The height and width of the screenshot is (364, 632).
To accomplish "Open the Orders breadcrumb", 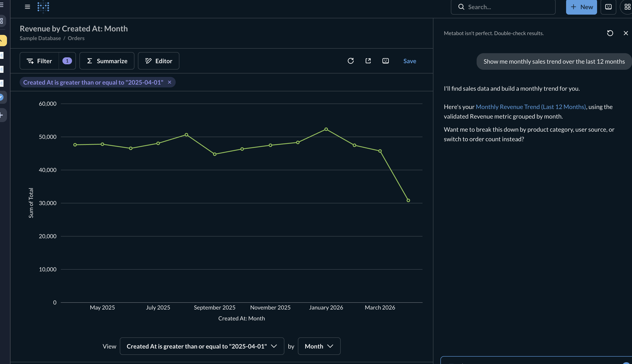I will pos(76,38).
